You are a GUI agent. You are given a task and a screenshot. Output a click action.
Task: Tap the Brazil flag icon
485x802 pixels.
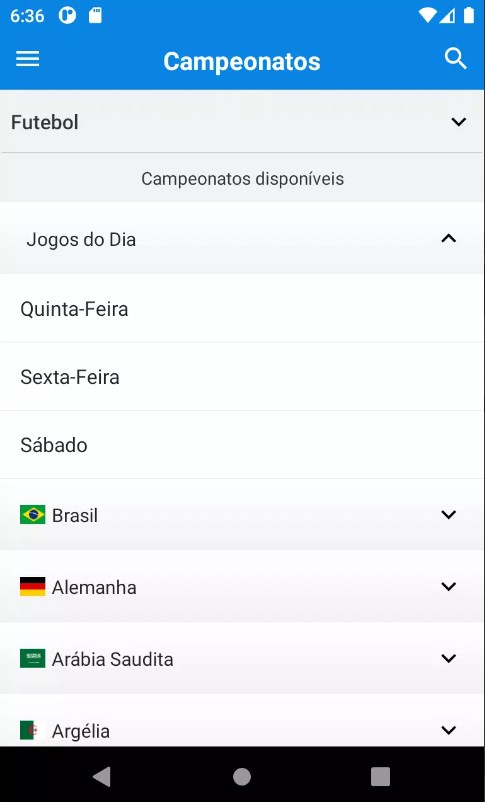click(x=32, y=515)
